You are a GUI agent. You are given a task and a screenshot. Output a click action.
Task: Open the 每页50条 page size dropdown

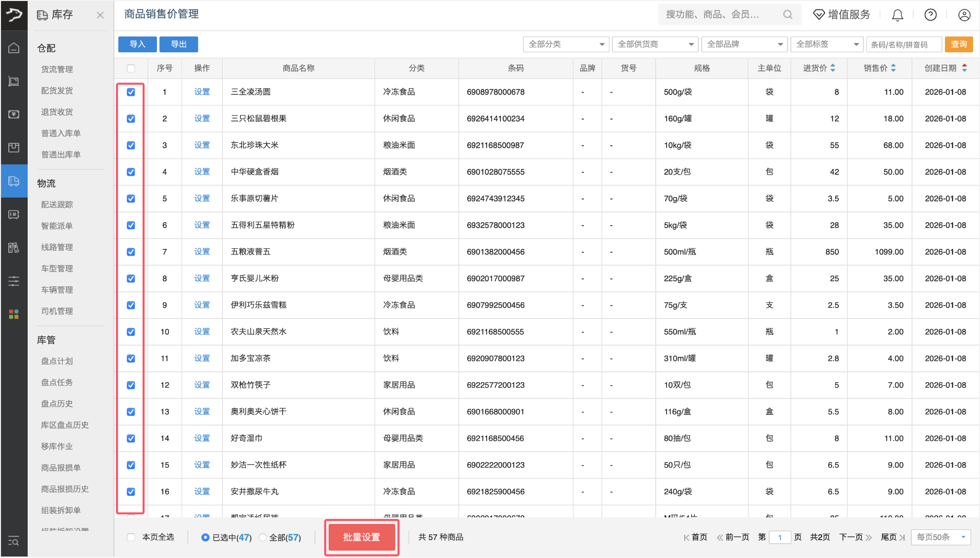click(941, 537)
